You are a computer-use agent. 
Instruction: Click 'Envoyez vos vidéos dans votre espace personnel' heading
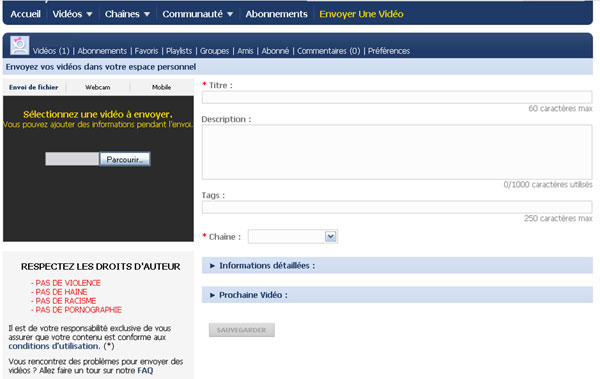coord(101,67)
